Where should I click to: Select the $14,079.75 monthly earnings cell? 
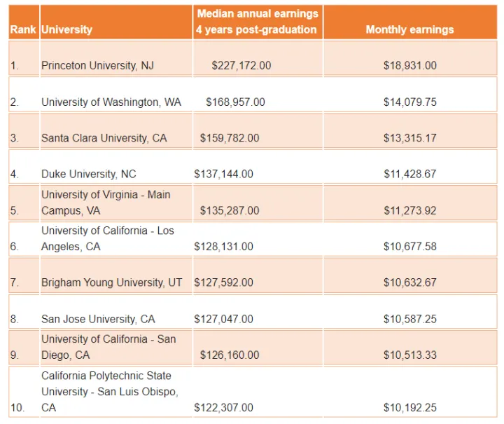409,102
